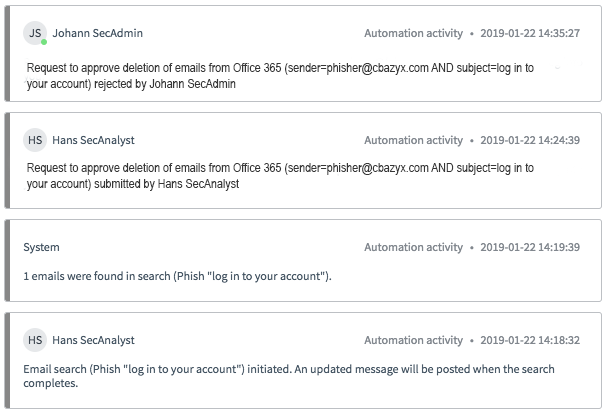The height and width of the screenshot is (411, 606).
Task: Click the green online status dot on JS avatar
Action: (x=44, y=42)
